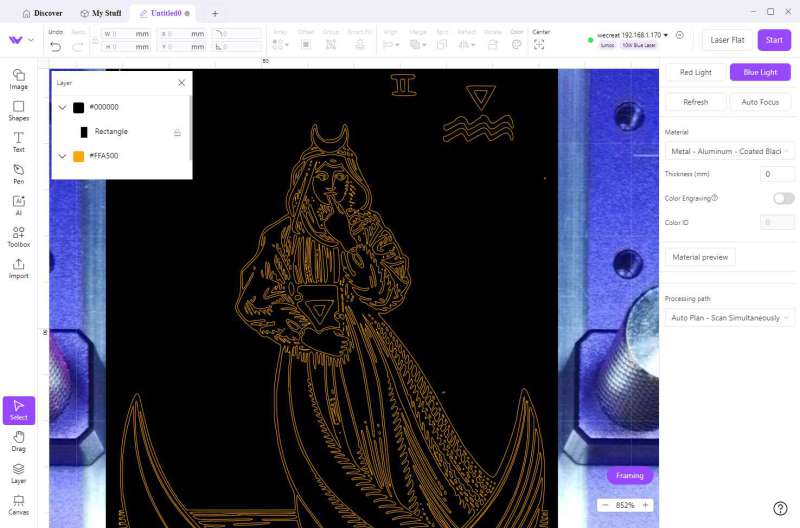
Task: Collapse the #000000 layer group
Action: click(x=62, y=108)
